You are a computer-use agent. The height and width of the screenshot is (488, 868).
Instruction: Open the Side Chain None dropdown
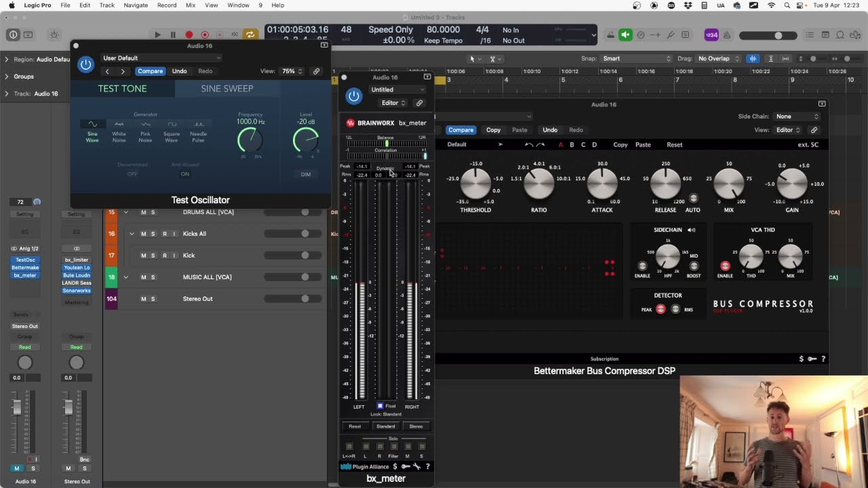pyautogui.click(x=797, y=117)
